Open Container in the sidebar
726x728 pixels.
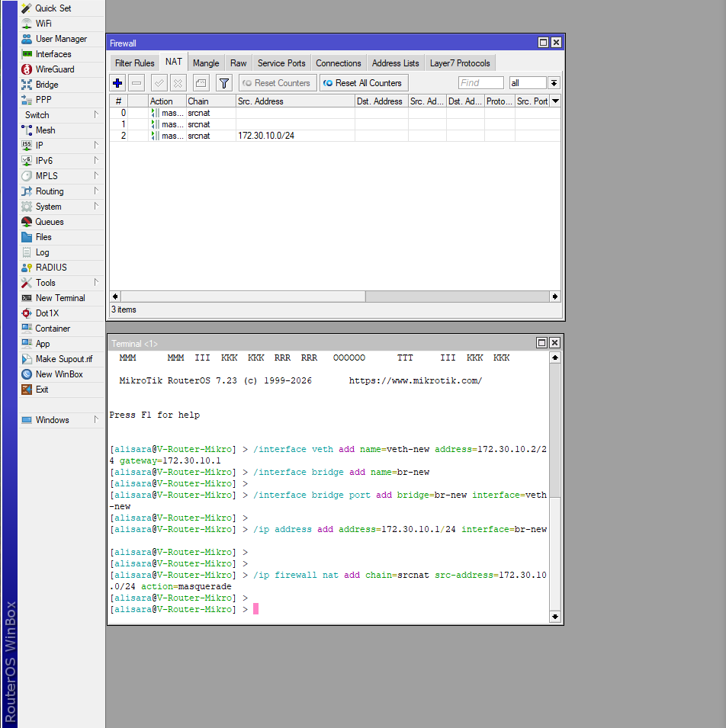(61, 329)
